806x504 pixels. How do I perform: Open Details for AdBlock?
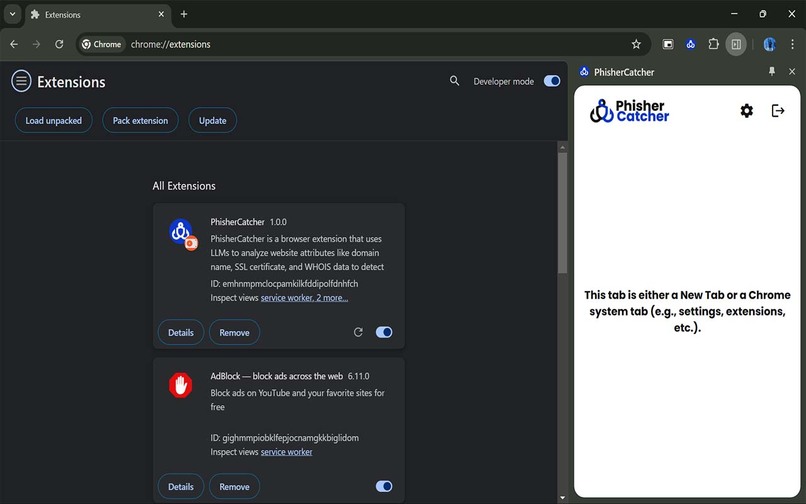point(181,487)
